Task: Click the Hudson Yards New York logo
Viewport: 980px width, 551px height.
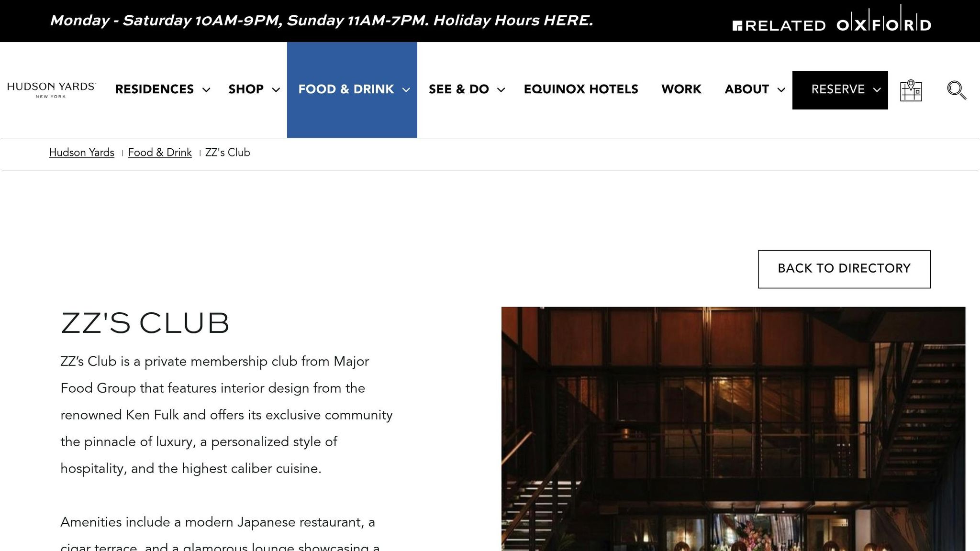Action: point(51,89)
